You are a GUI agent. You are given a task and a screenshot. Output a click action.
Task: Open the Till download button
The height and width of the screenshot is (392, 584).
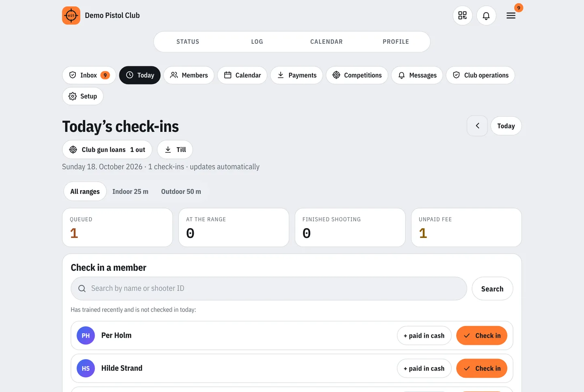click(175, 150)
